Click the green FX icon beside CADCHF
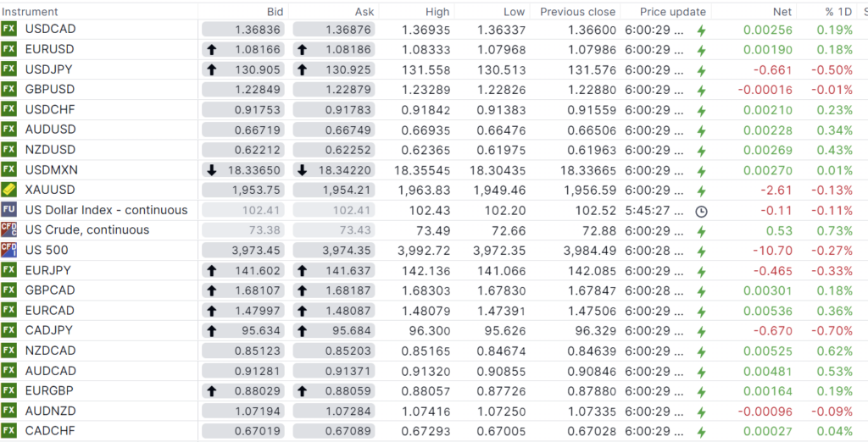The height and width of the screenshot is (442, 868). [8, 430]
